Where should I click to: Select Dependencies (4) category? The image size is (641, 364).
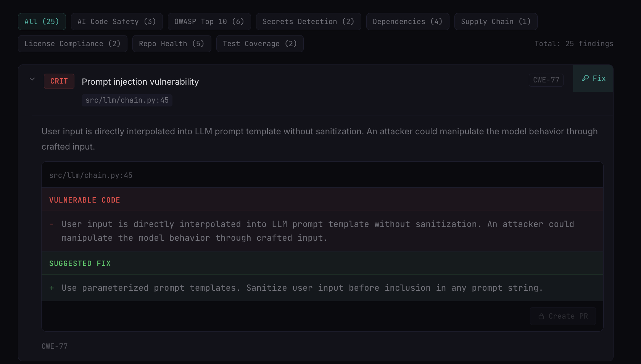(x=408, y=21)
